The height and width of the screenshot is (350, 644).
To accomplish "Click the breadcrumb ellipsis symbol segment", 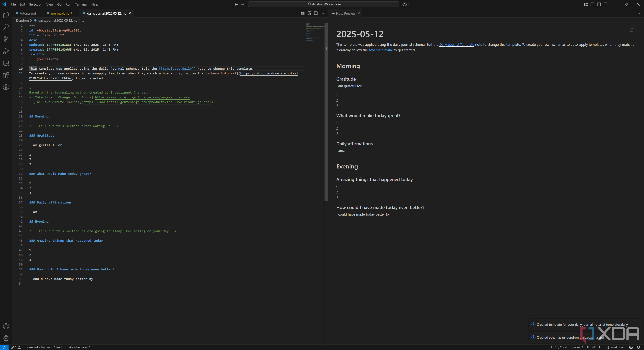I will click(83, 20).
